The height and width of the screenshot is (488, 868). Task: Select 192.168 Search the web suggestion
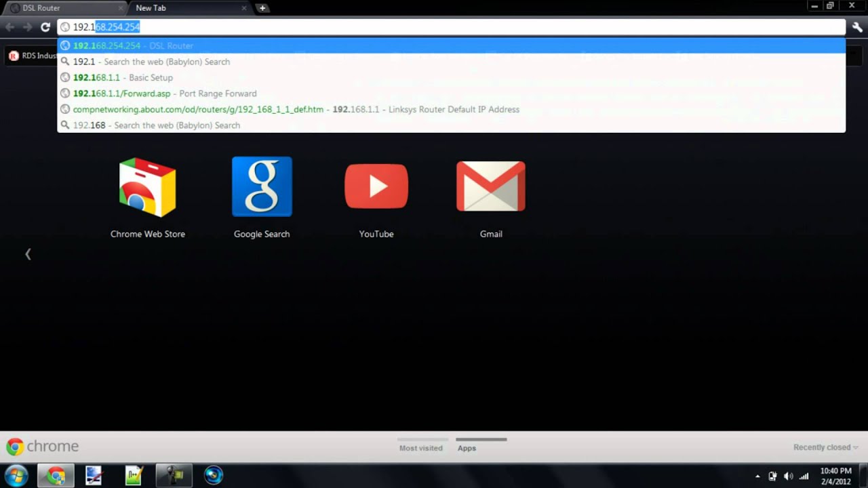(451, 125)
